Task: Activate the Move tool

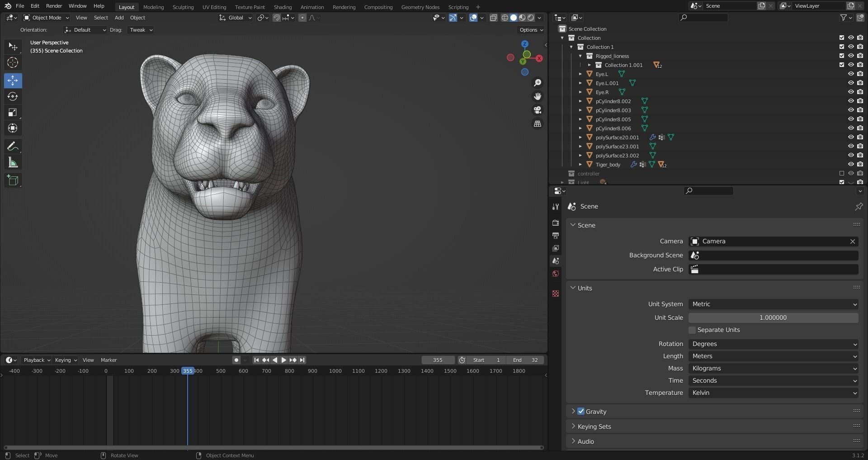Action: click(x=13, y=81)
